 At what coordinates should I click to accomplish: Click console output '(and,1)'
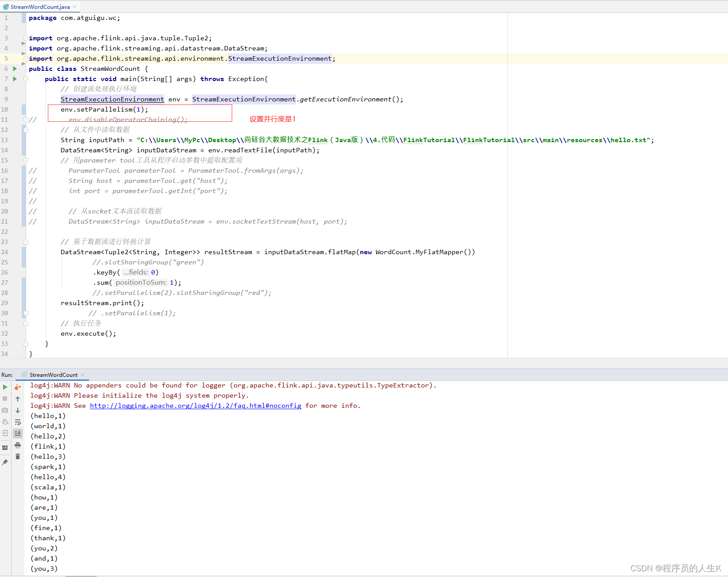44,558
